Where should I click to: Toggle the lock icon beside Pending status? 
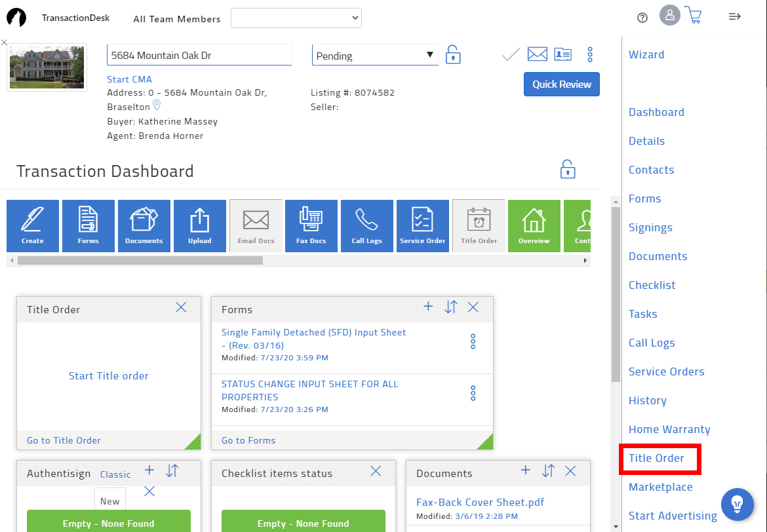point(453,54)
